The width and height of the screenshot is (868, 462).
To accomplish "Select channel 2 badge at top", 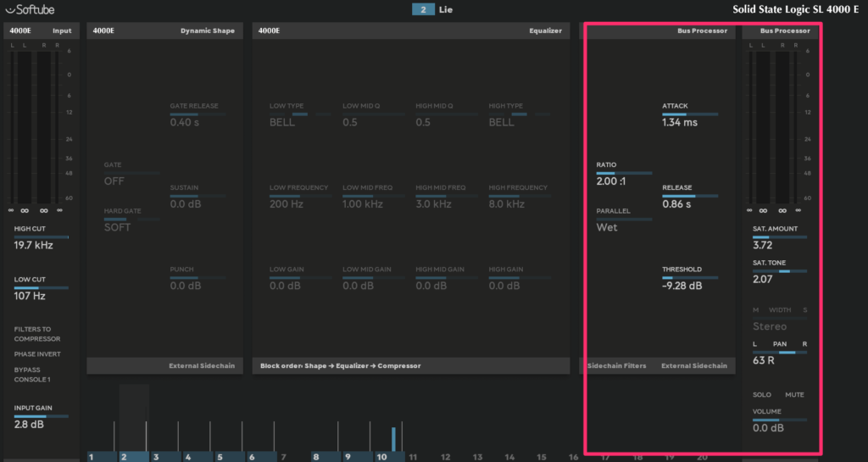I will pos(423,10).
